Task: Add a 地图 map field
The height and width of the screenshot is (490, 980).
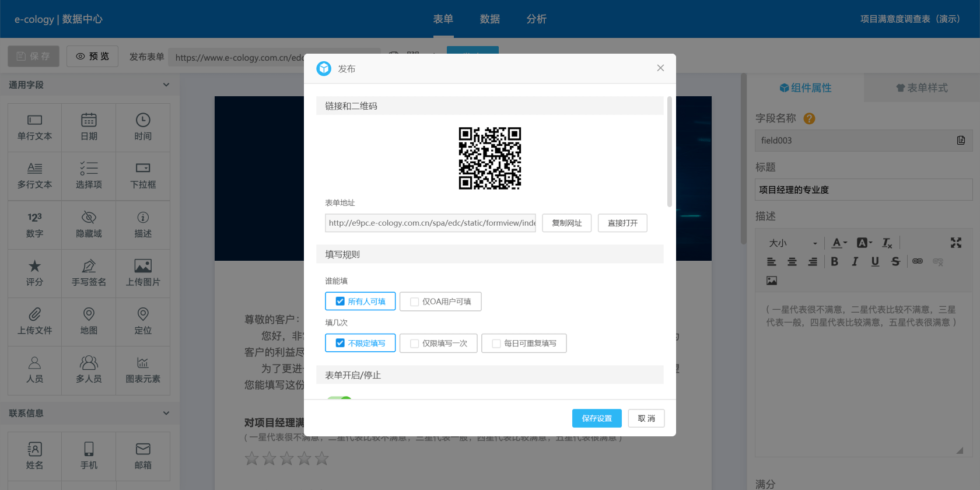Action: [89, 322]
